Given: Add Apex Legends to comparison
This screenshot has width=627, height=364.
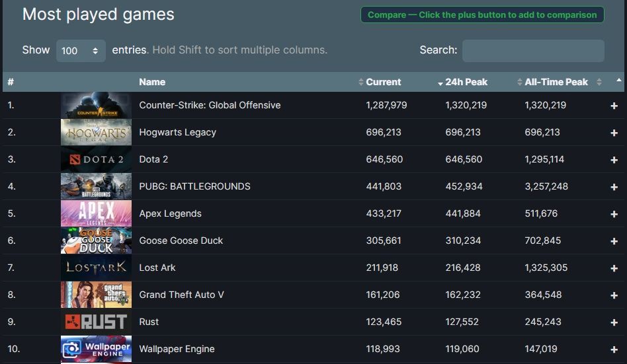Looking at the screenshot, I should click(614, 214).
